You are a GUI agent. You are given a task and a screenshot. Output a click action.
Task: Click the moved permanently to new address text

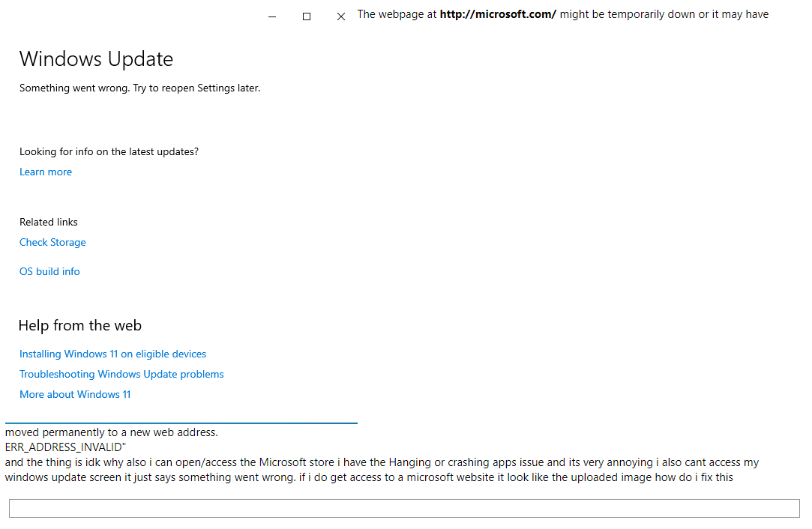pos(111,432)
